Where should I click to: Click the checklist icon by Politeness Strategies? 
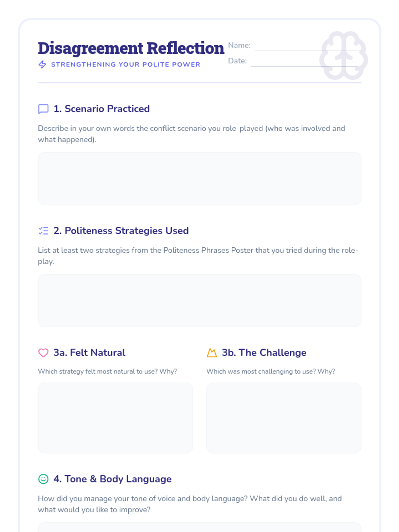click(x=43, y=231)
